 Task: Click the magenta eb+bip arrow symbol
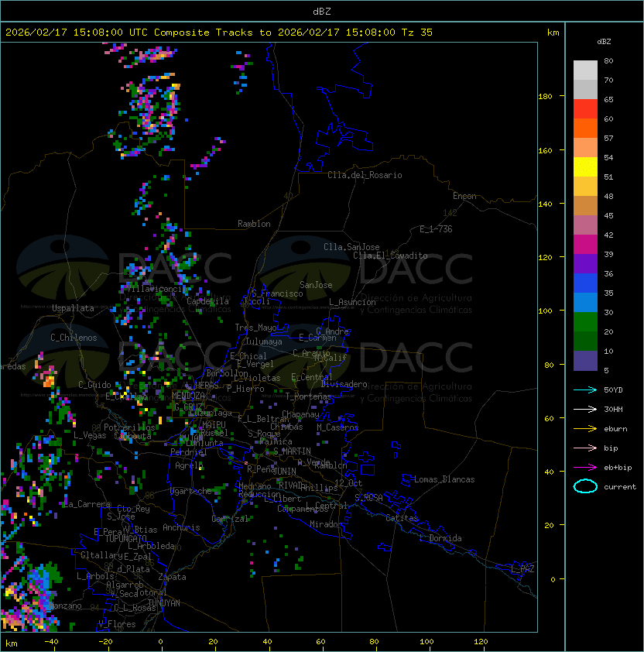585,468
